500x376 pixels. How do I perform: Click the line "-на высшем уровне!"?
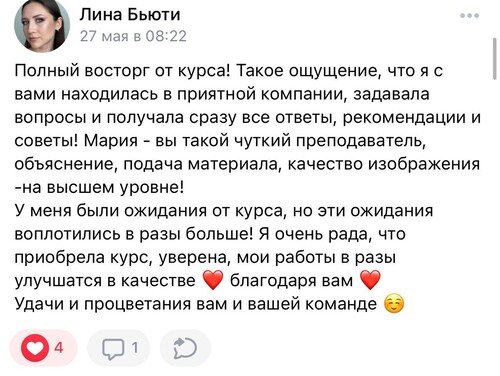coord(99,188)
